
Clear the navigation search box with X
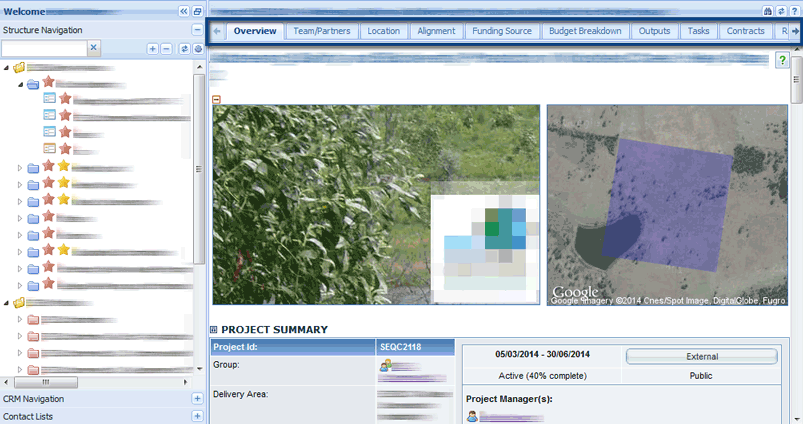[94, 48]
